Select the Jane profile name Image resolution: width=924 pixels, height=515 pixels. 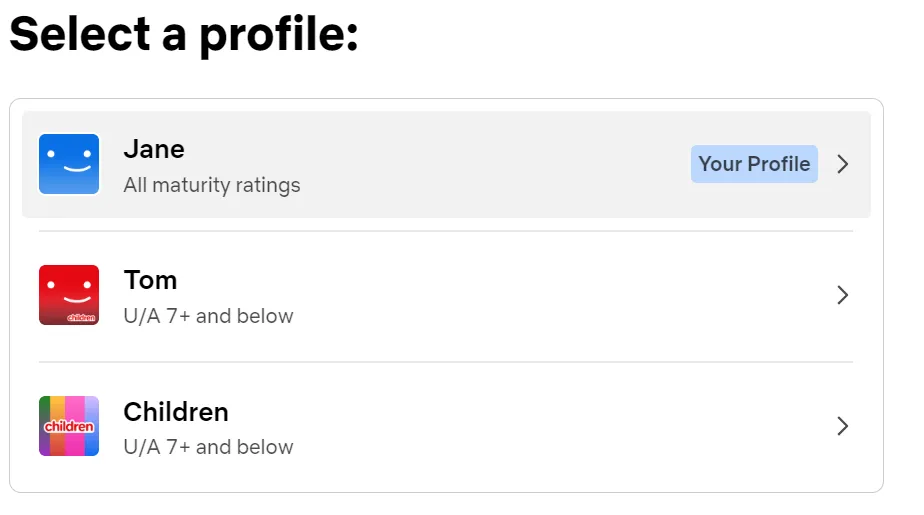click(154, 149)
